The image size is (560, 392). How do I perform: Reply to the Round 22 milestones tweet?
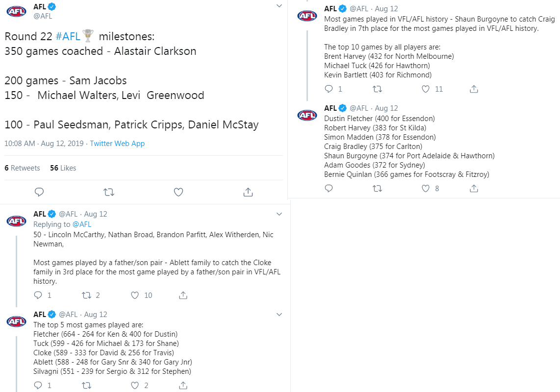point(39,192)
